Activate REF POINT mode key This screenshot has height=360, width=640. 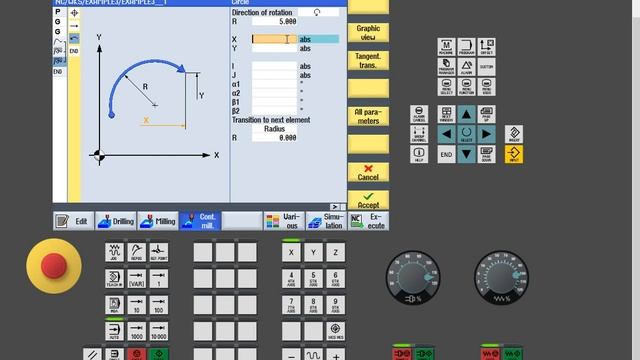point(158,253)
